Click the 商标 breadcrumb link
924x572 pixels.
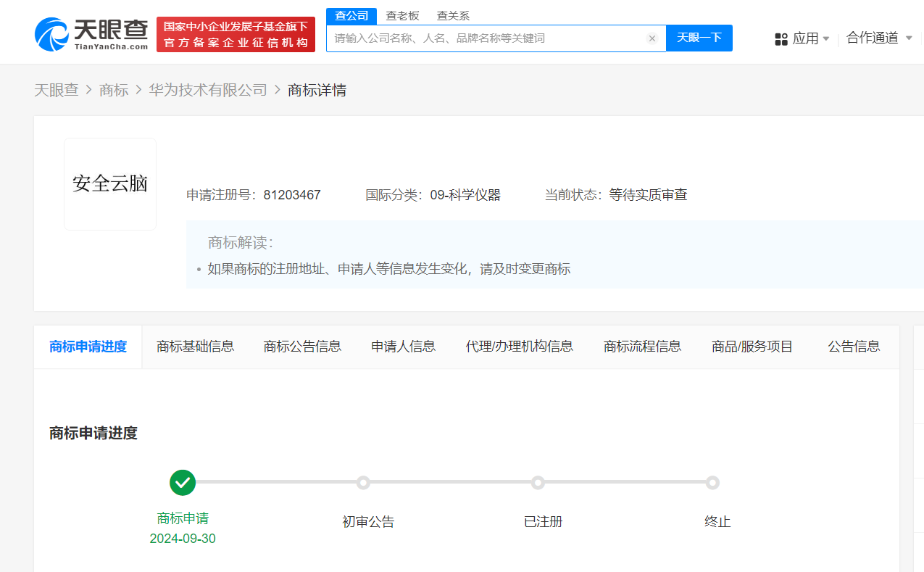pyautogui.click(x=113, y=89)
